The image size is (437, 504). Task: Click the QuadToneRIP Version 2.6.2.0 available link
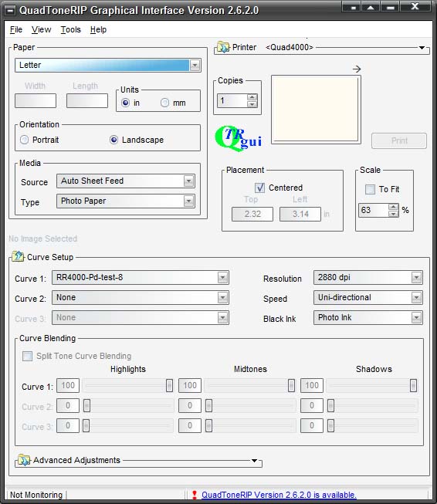(279, 495)
